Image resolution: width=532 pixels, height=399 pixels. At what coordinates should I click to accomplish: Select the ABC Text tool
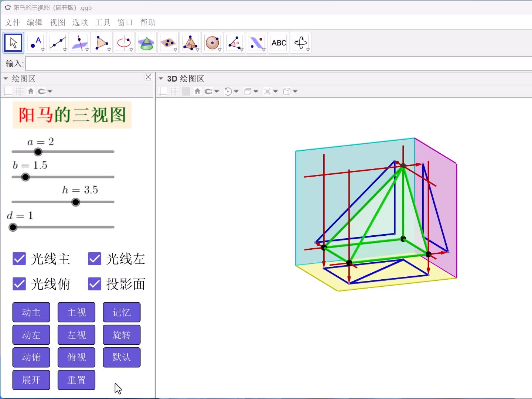(279, 43)
